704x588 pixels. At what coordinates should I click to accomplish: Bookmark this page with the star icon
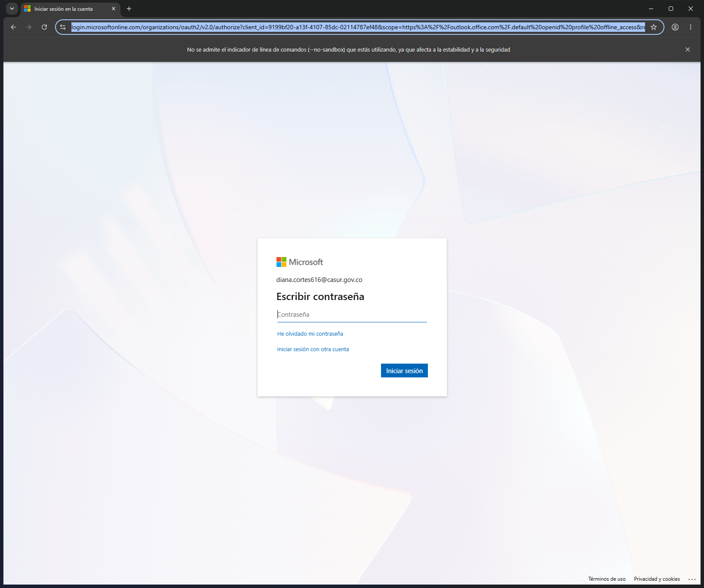click(654, 27)
